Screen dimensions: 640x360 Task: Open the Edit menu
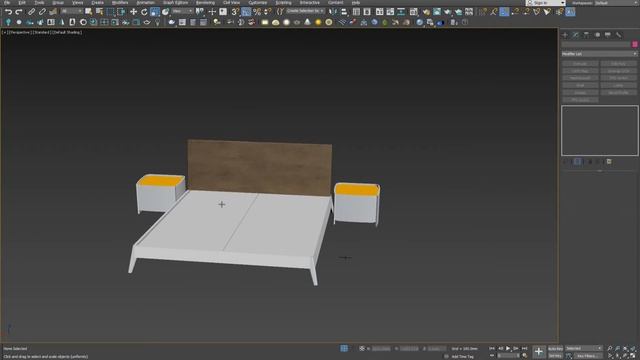pos(22,3)
